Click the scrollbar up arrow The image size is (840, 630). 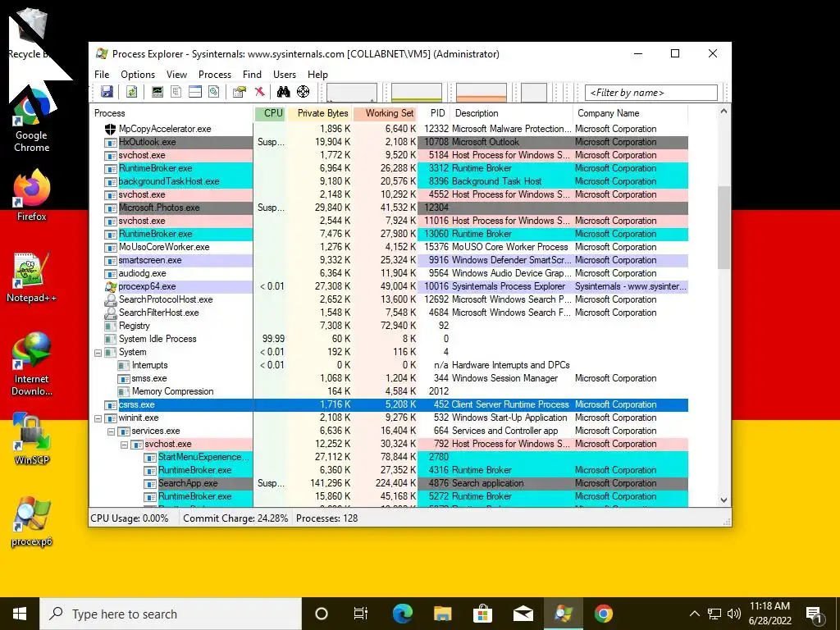pos(724,112)
